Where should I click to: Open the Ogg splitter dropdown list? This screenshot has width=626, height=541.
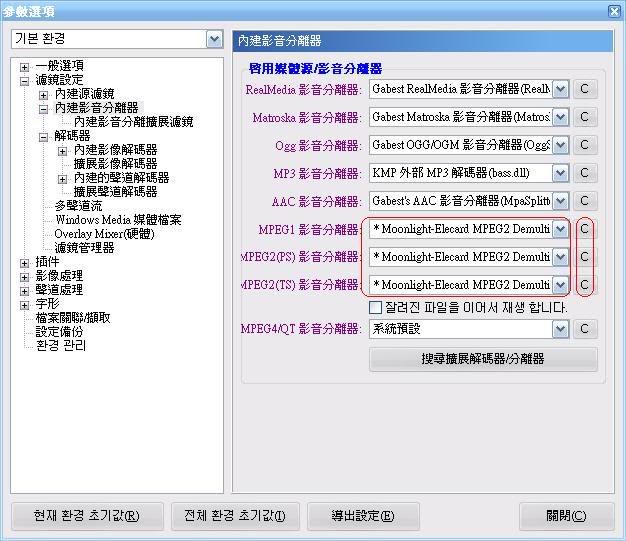pyautogui.click(x=560, y=145)
